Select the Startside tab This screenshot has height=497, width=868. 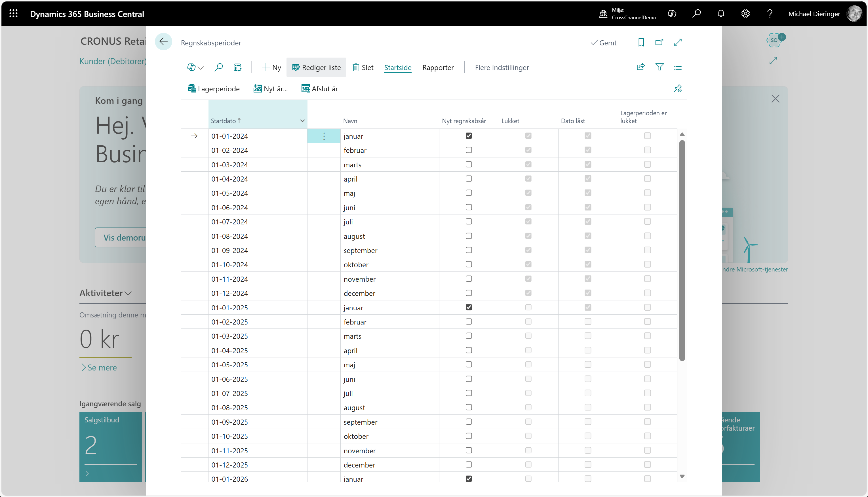click(x=397, y=68)
